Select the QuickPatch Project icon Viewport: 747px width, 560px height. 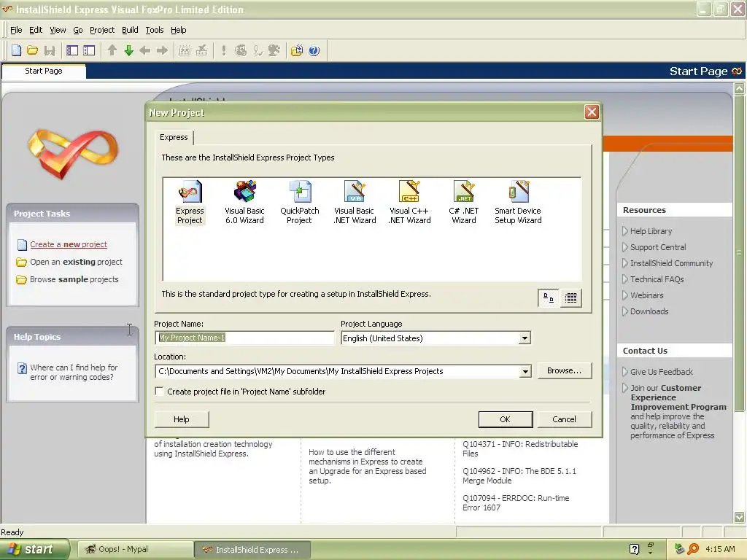299,202
